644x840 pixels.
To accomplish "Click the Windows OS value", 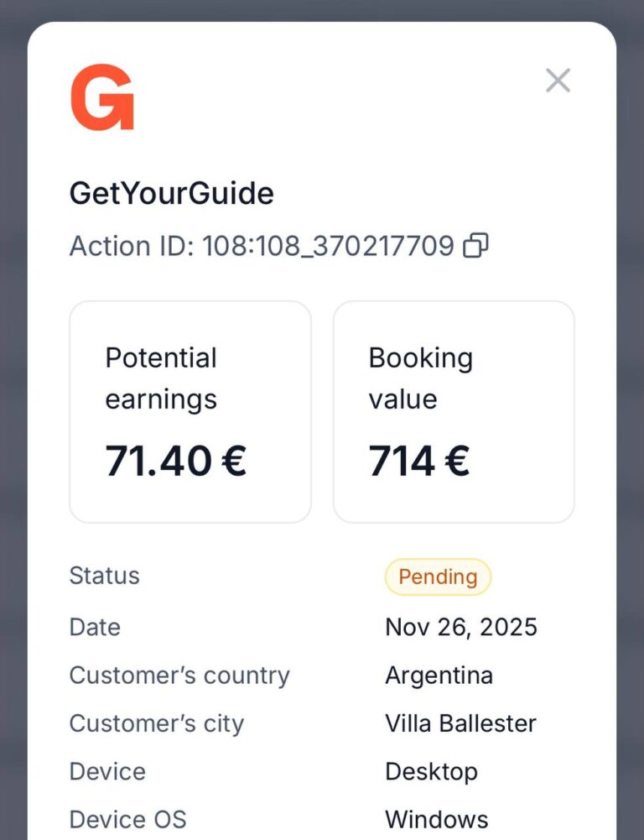I will (436, 819).
